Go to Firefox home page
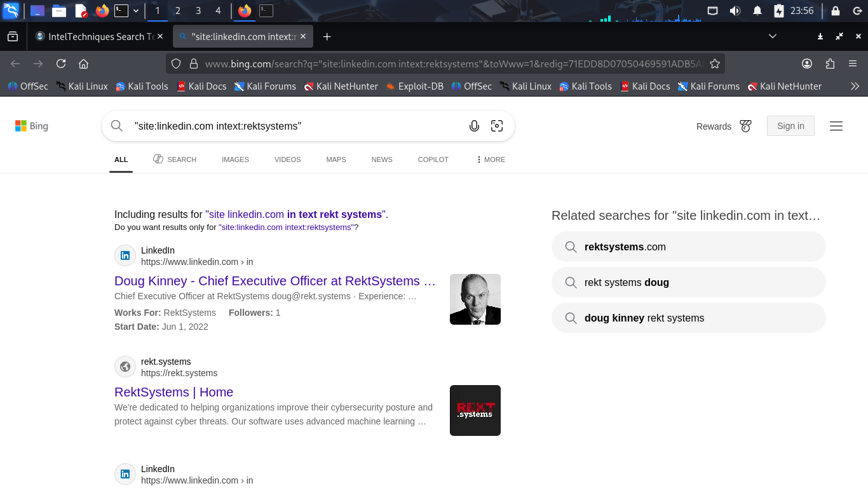The image size is (868, 488). pyautogui.click(x=83, y=64)
